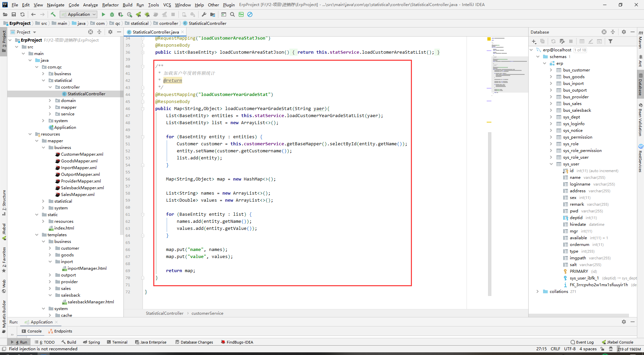Toggle the Maven tool window sidebar tab
Viewport: 644px width, 355px height.
click(640, 40)
